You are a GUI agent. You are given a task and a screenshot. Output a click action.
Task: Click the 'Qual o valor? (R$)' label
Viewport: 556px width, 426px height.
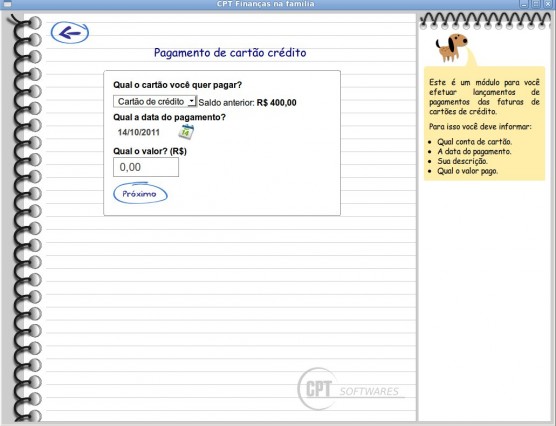pyautogui.click(x=150, y=151)
